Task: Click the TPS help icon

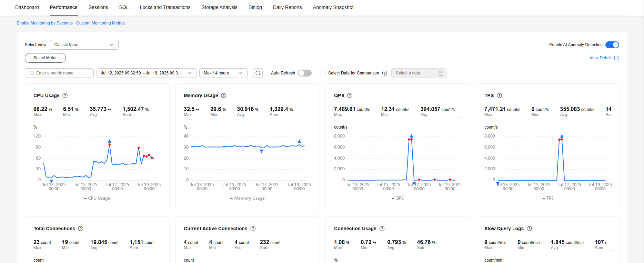Action: tap(499, 95)
